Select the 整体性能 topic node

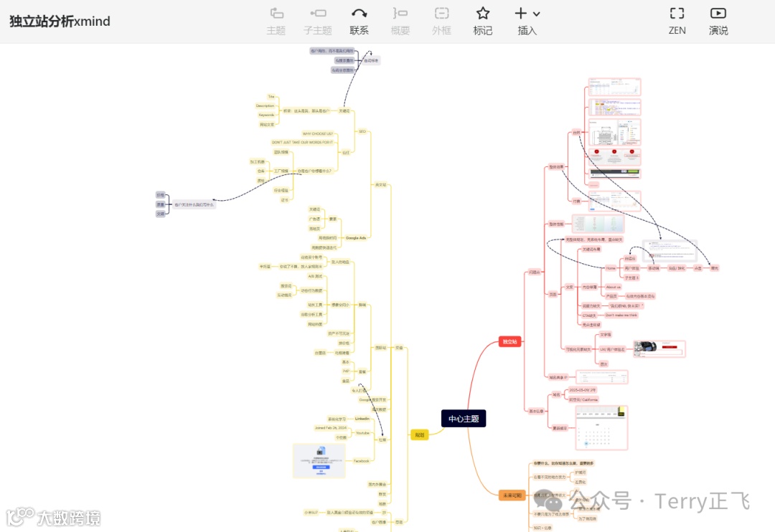click(557, 224)
